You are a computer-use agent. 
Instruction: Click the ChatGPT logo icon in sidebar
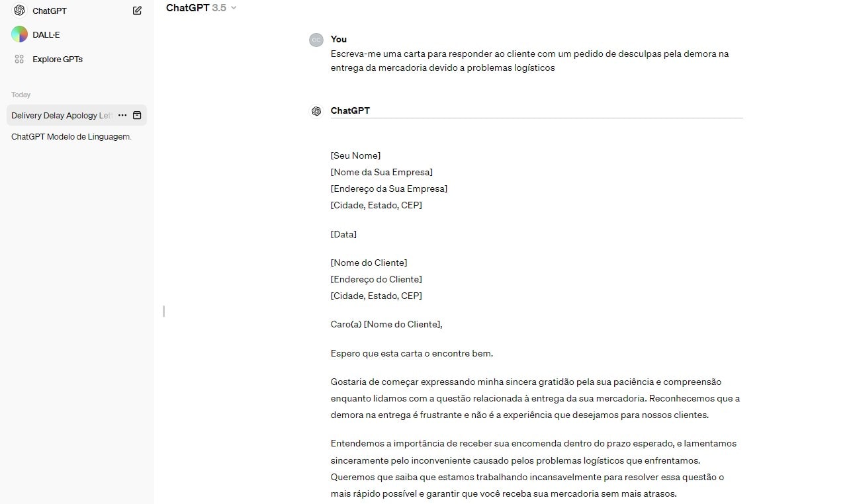19,11
